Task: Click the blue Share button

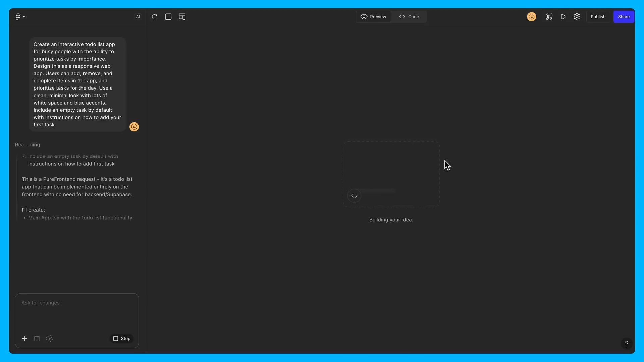Action: tap(624, 17)
